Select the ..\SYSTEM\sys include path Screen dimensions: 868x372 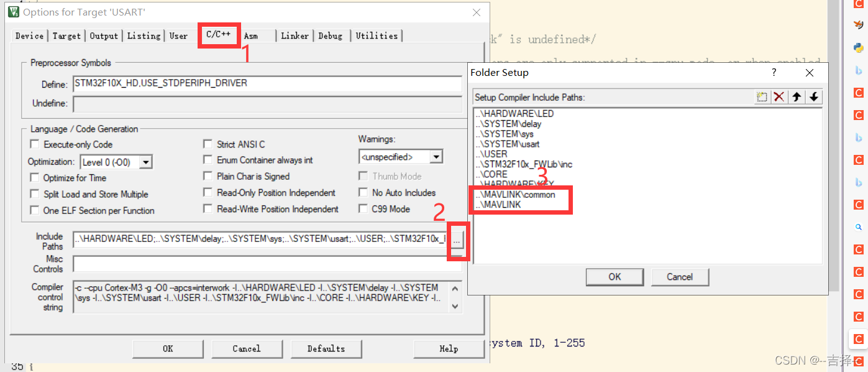pyautogui.click(x=505, y=134)
